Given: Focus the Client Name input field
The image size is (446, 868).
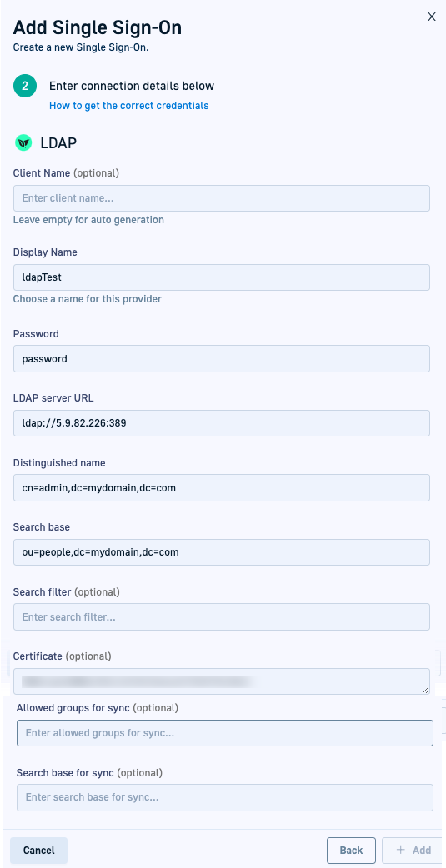Looking at the screenshot, I should (x=222, y=198).
